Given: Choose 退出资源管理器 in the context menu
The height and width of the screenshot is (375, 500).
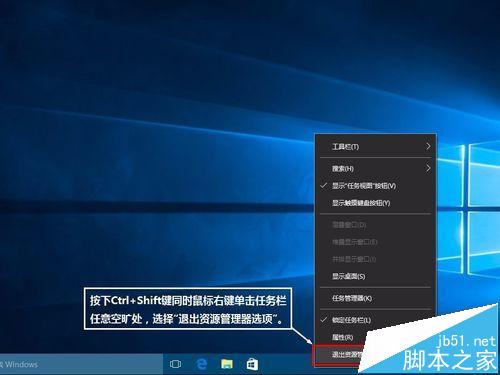Looking at the screenshot, I should pyautogui.click(x=338, y=355).
